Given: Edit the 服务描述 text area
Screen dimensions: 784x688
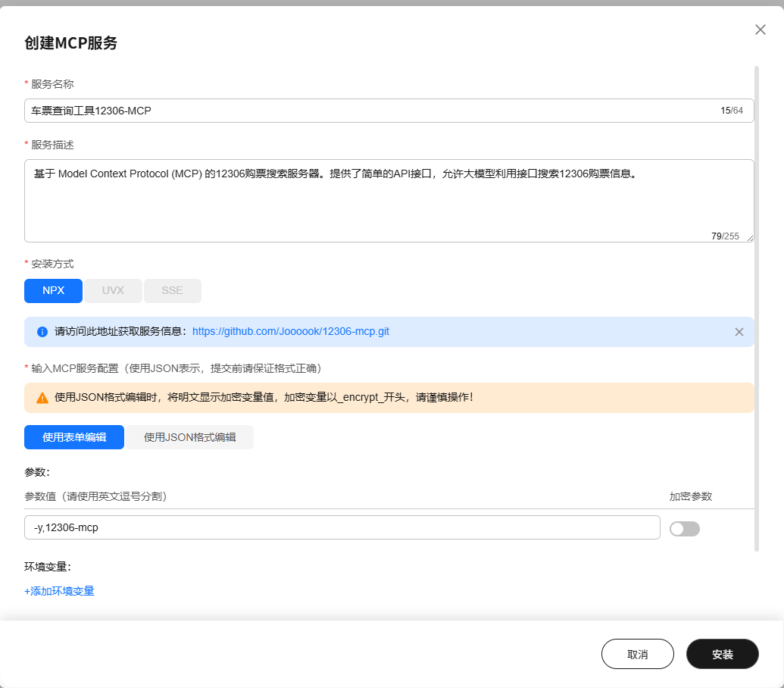Looking at the screenshot, I should [389, 201].
